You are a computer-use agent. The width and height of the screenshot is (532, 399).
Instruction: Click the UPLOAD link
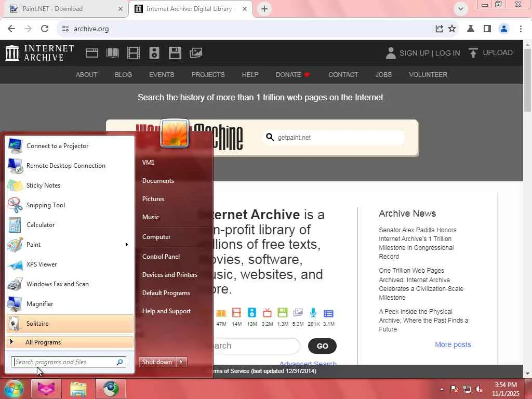490,52
